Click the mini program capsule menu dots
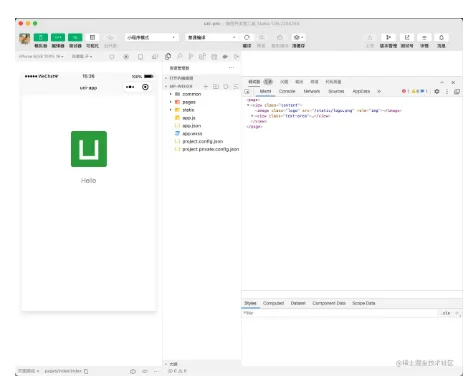Viewport: 470px width, 389px height. [x=130, y=87]
